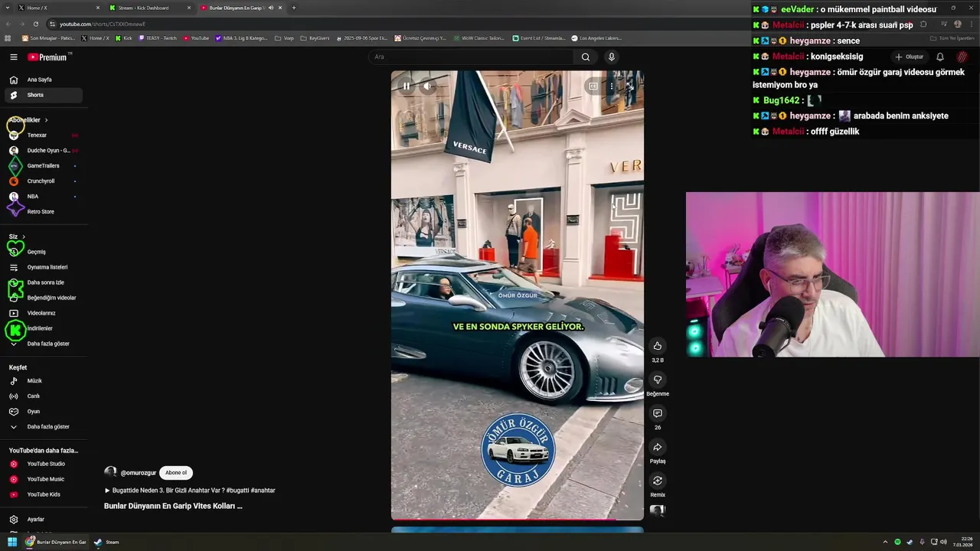Open Beğendiğim videolar
The width and height of the screenshot is (980, 551).
click(44, 298)
